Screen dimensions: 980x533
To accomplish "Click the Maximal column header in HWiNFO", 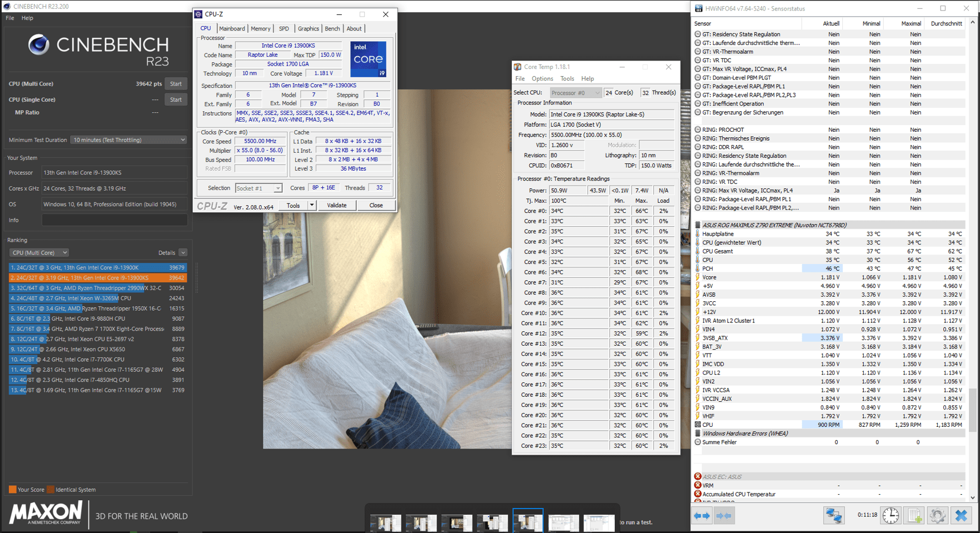I will (x=903, y=23).
